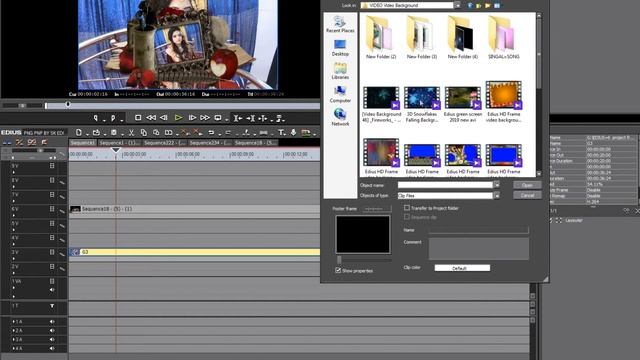640x360 pixels.
Task: Open Computer in dialog sidebar
Action: point(340,94)
